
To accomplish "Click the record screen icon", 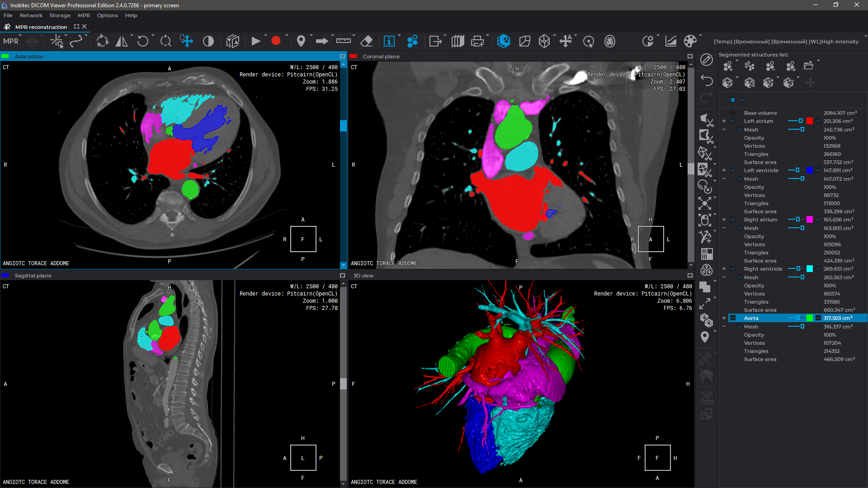I will (276, 41).
